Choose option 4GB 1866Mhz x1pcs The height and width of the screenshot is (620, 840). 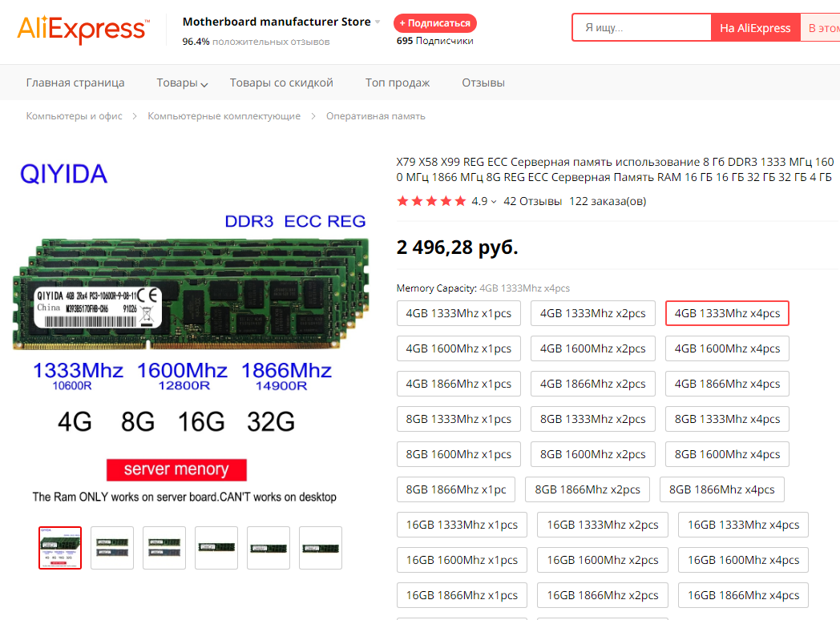[458, 384]
